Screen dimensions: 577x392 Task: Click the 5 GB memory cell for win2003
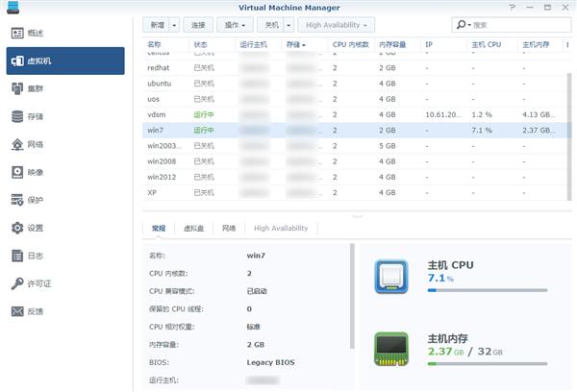tap(388, 146)
